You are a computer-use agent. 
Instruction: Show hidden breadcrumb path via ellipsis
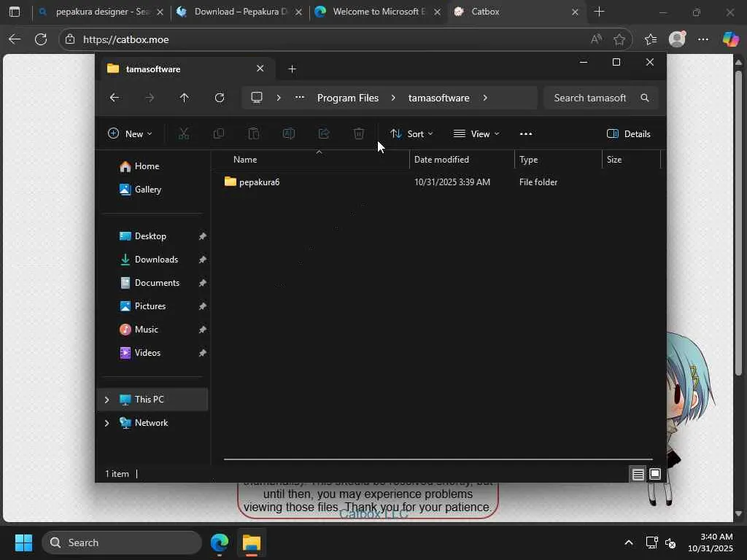click(x=300, y=98)
